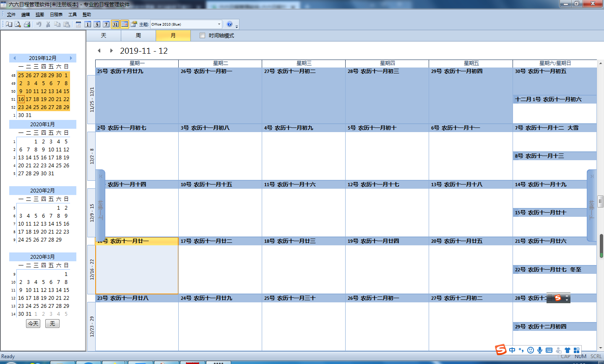This screenshot has height=364, width=604.
Task: Select the 5-day work week view icon
Action: click(x=97, y=24)
